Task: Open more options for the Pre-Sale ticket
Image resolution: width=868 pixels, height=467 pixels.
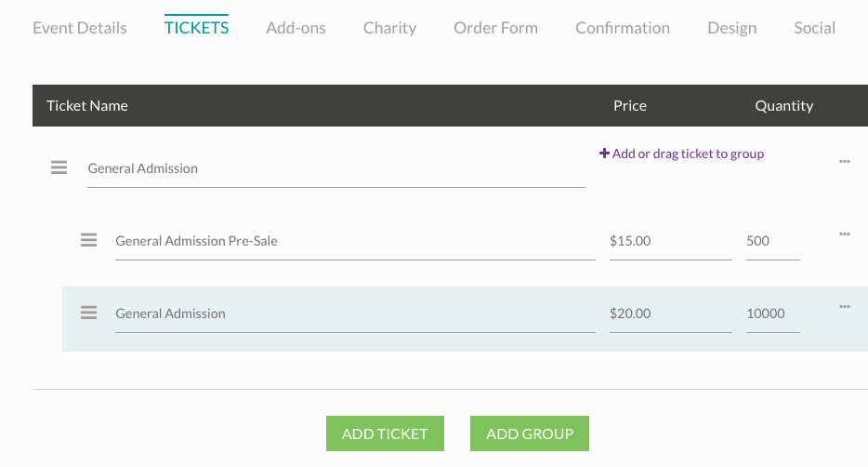Action: [845, 233]
